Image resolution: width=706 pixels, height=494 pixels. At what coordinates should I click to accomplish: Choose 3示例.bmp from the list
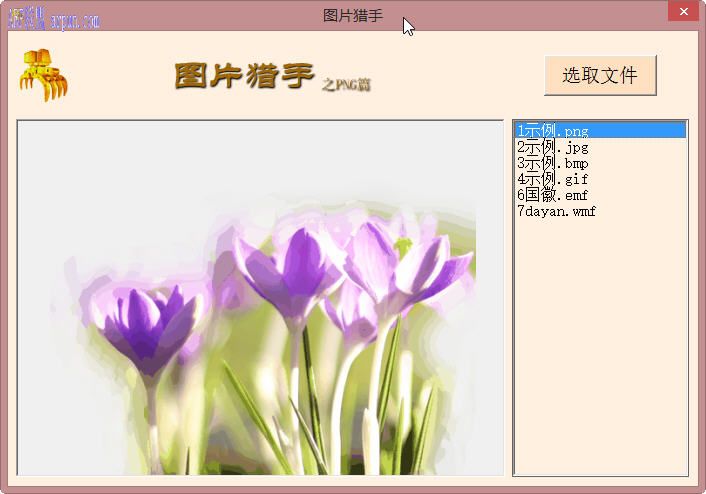601,163
